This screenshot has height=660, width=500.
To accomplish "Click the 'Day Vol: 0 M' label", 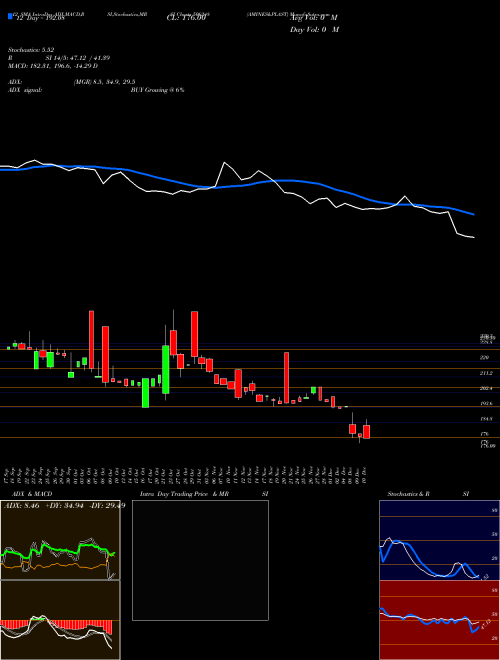I will tap(314, 29).
